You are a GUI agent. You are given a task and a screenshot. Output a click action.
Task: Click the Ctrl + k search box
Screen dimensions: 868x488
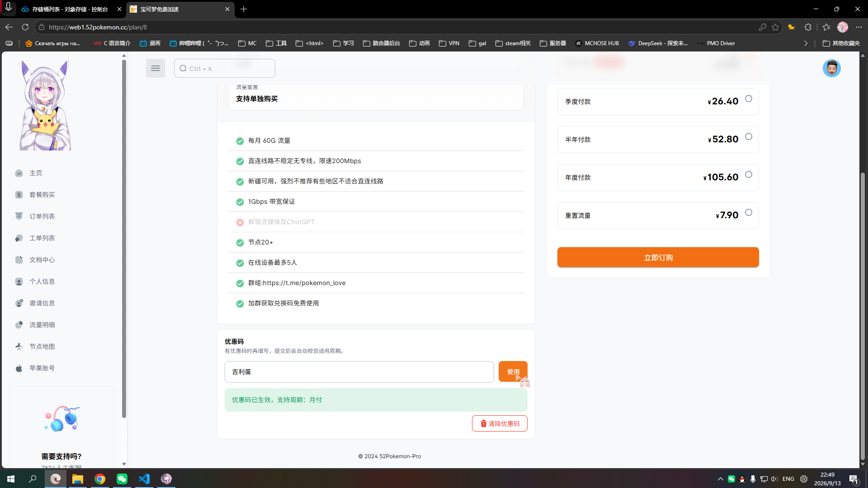(x=225, y=68)
